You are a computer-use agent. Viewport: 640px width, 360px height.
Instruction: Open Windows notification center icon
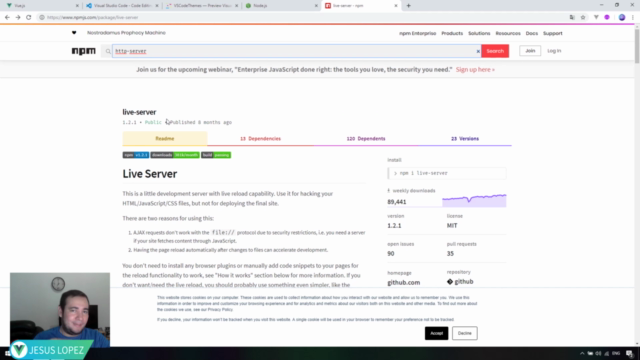point(629,353)
